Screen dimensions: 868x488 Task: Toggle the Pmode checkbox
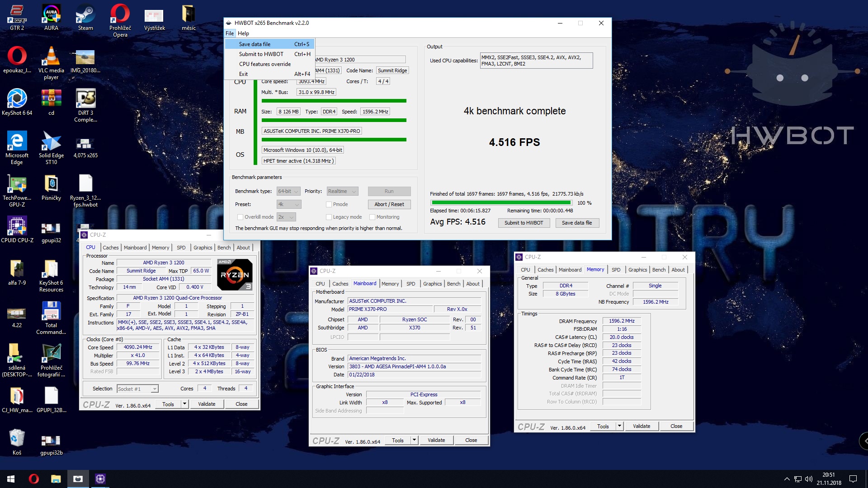click(x=329, y=204)
